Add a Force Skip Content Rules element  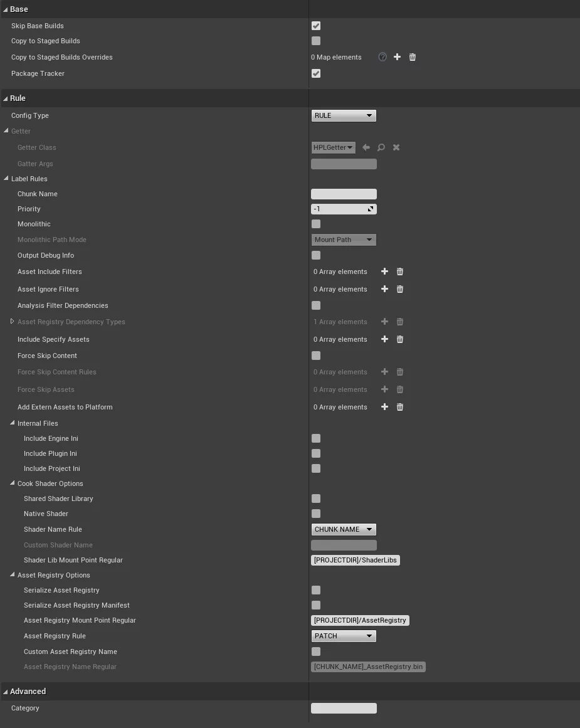[384, 371]
